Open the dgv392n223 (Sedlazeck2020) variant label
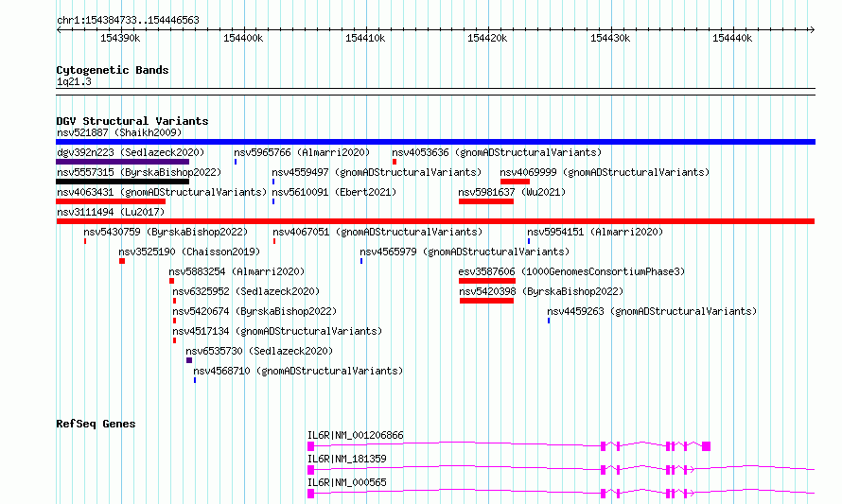The height and width of the screenshot is (504, 842). pos(131,152)
